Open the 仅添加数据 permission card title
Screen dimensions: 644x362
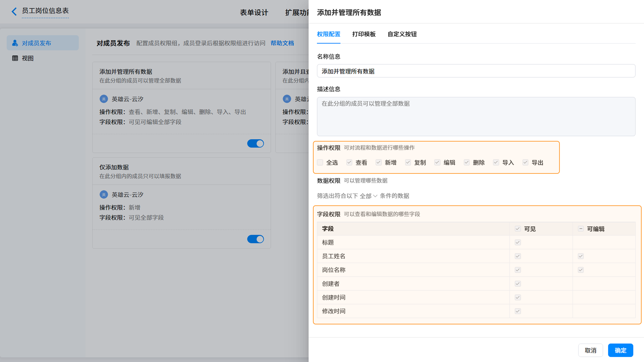(114, 167)
